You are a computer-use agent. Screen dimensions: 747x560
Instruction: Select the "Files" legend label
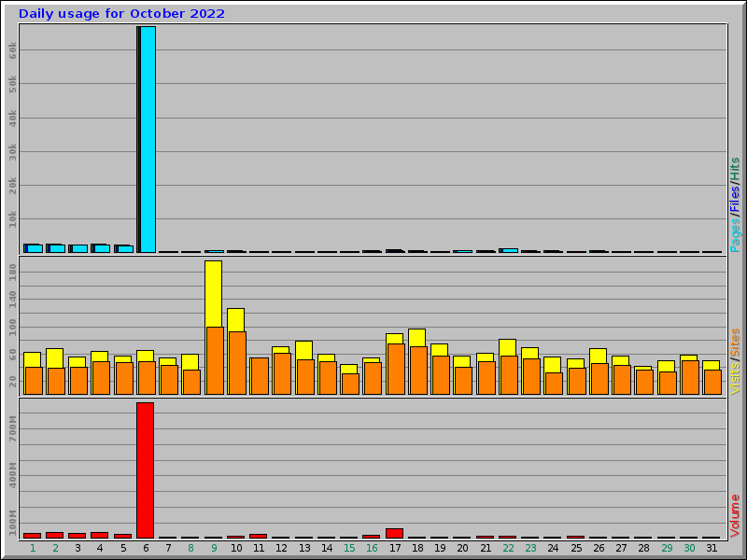tap(735, 200)
